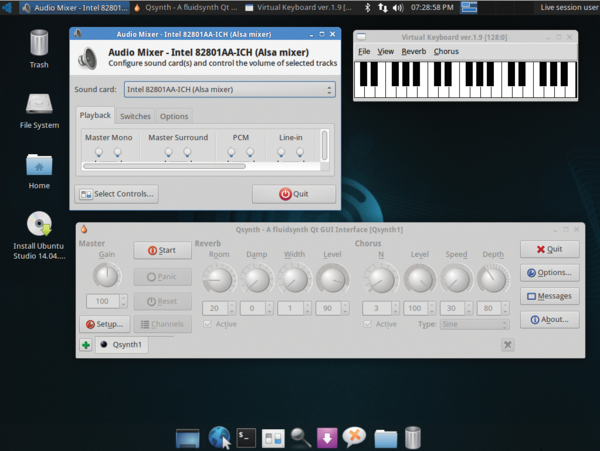Switch to Virtual Keyboard in taskbar

(x=299, y=7)
